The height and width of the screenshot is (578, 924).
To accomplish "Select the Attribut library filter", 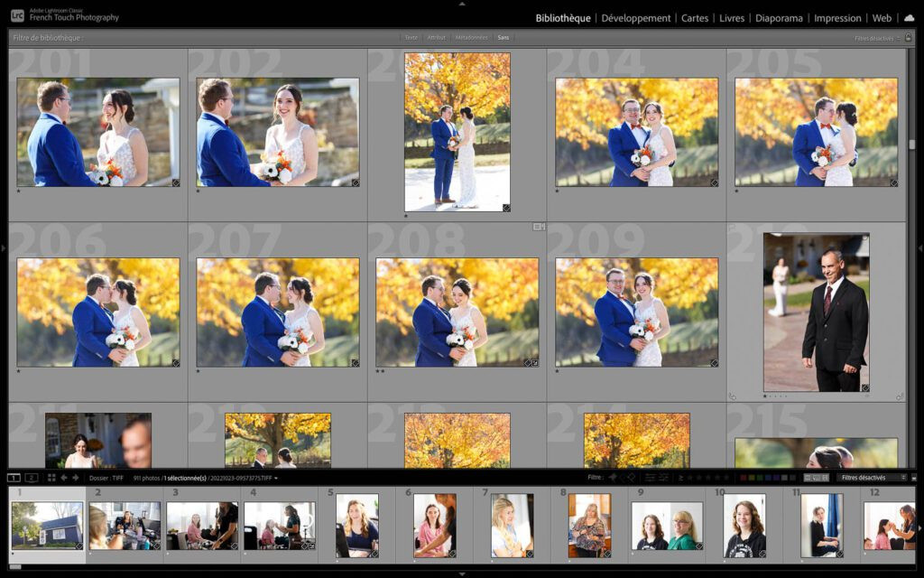I will (x=437, y=38).
